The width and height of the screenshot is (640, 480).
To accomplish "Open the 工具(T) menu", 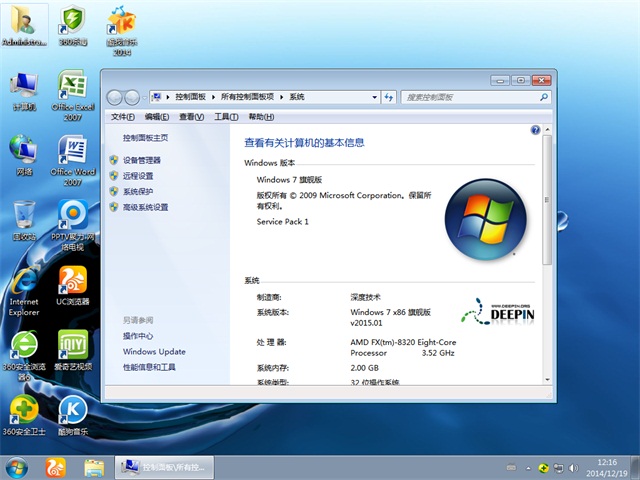I will tap(226, 117).
